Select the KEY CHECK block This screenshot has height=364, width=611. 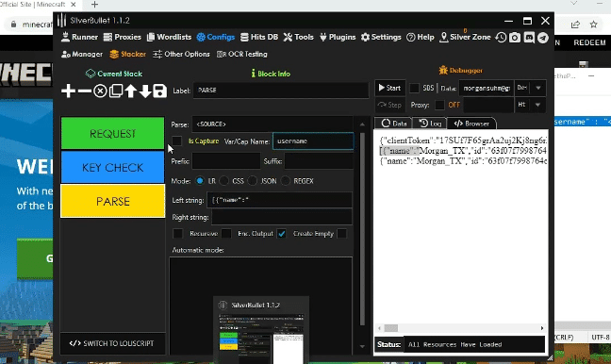point(112,167)
